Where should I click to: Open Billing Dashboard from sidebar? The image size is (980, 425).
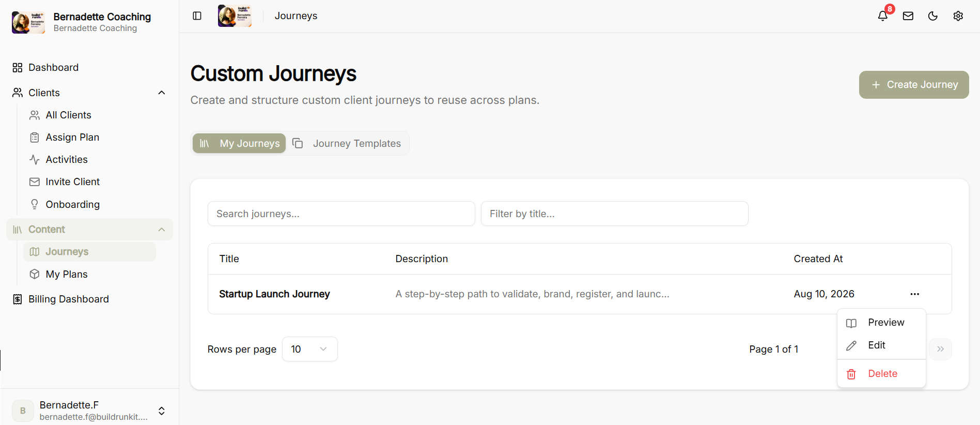[x=68, y=299]
